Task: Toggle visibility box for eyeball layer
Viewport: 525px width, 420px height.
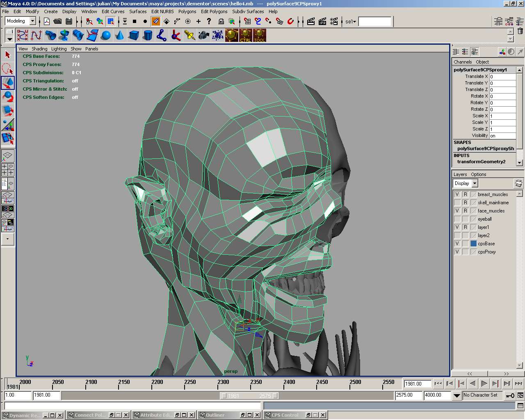Action: tap(457, 219)
